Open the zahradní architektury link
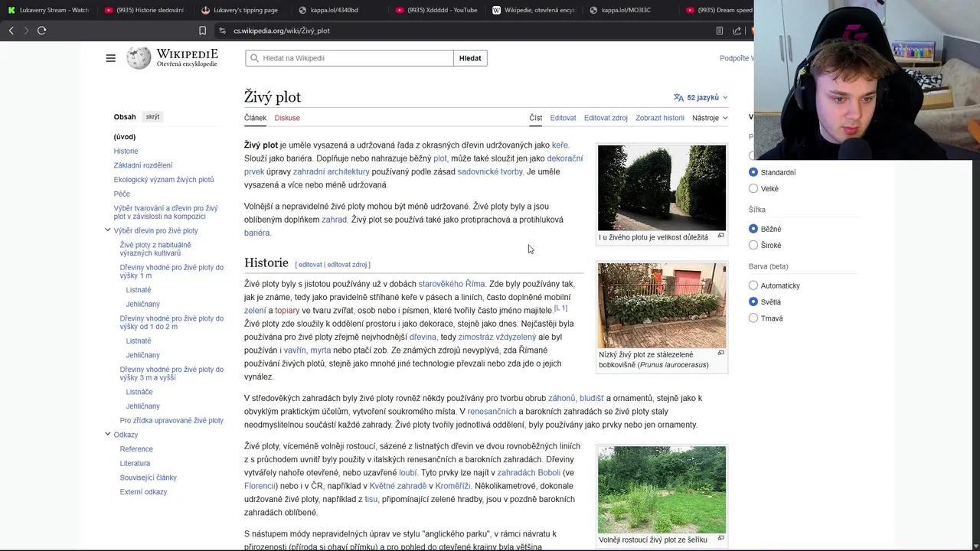The image size is (980, 551). pyautogui.click(x=331, y=171)
